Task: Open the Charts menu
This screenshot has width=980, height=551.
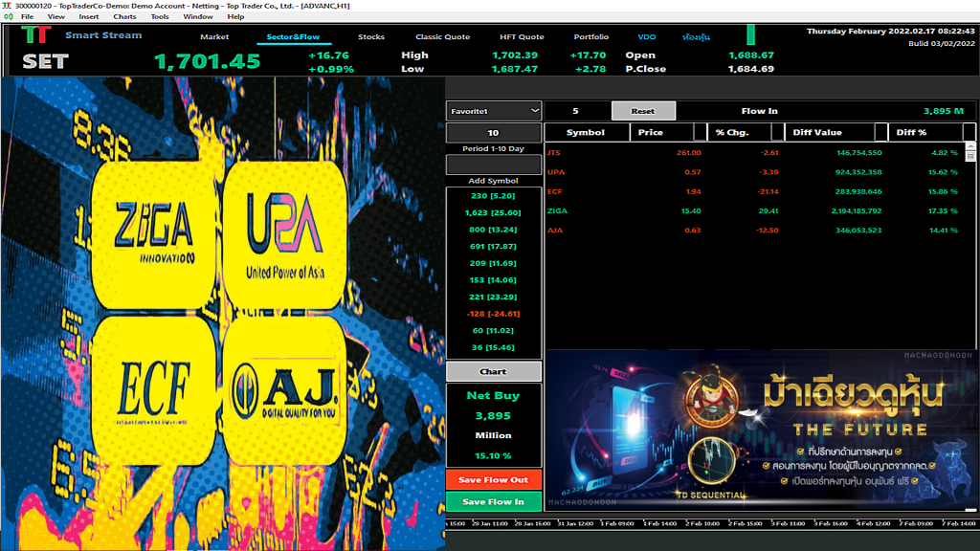Action: 124,17
